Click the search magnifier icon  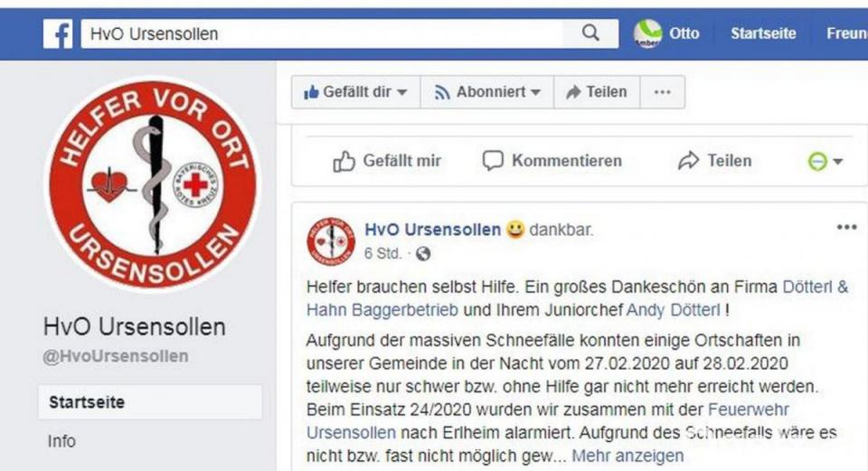(x=590, y=33)
